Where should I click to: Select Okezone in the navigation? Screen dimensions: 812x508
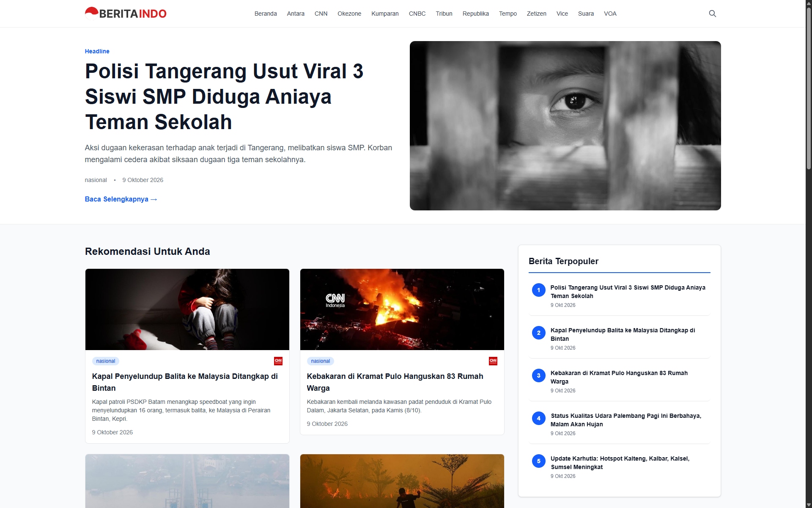click(349, 14)
